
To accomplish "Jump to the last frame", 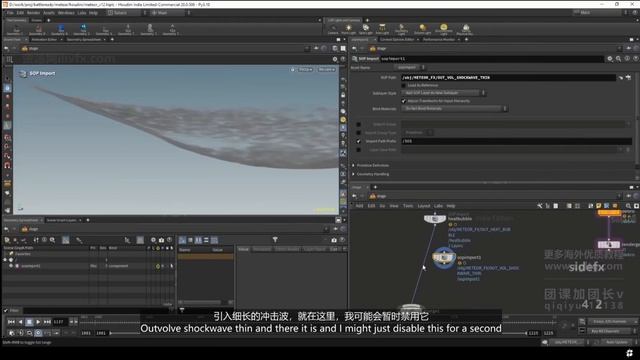I will (x=47, y=322).
